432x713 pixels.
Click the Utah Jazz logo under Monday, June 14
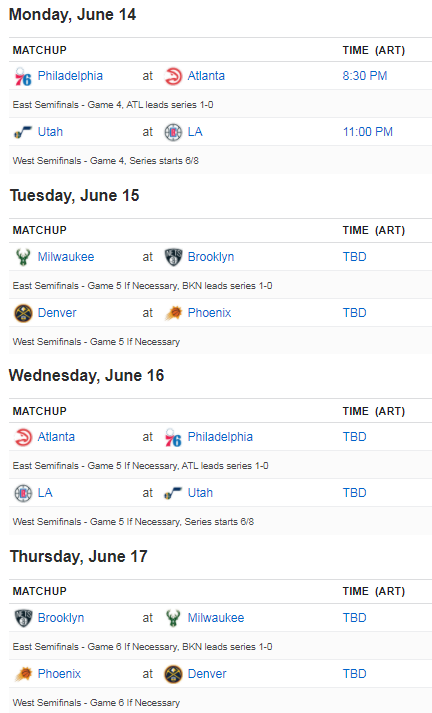click(23, 132)
